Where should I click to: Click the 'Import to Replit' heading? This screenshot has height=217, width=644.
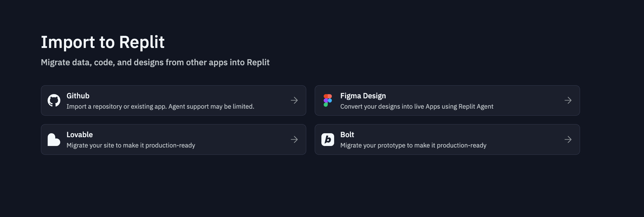(x=103, y=42)
